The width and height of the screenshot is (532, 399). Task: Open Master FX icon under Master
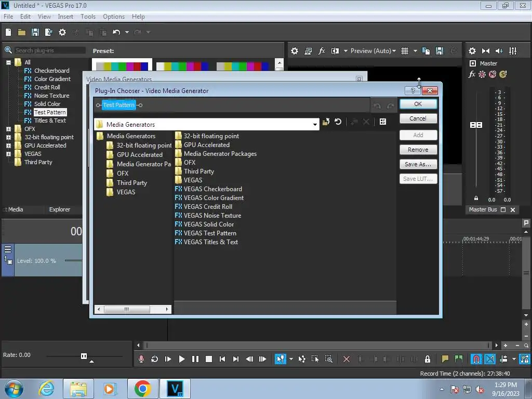(x=472, y=74)
